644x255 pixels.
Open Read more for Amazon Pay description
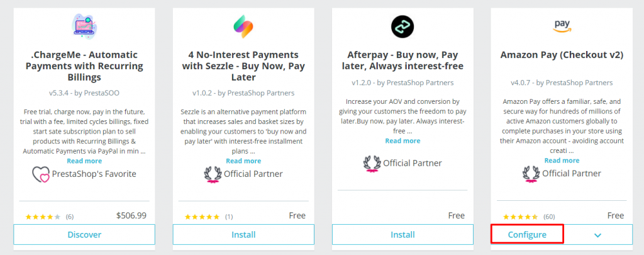561,161
